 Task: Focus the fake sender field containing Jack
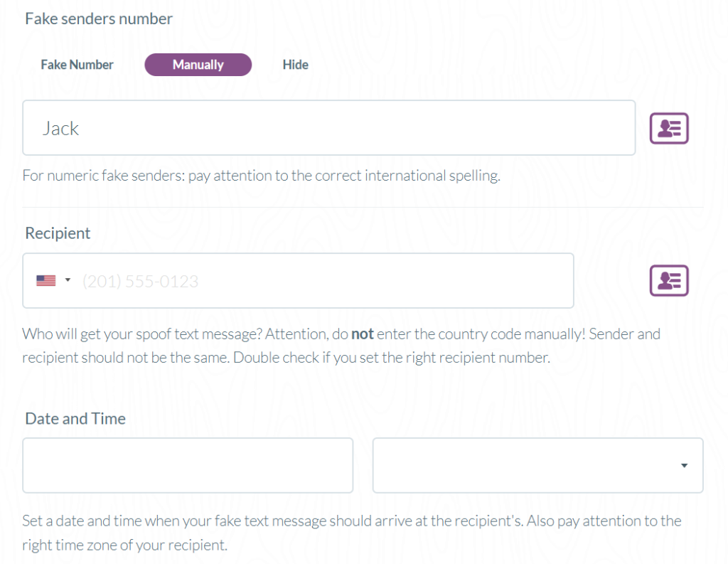pos(328,128)
